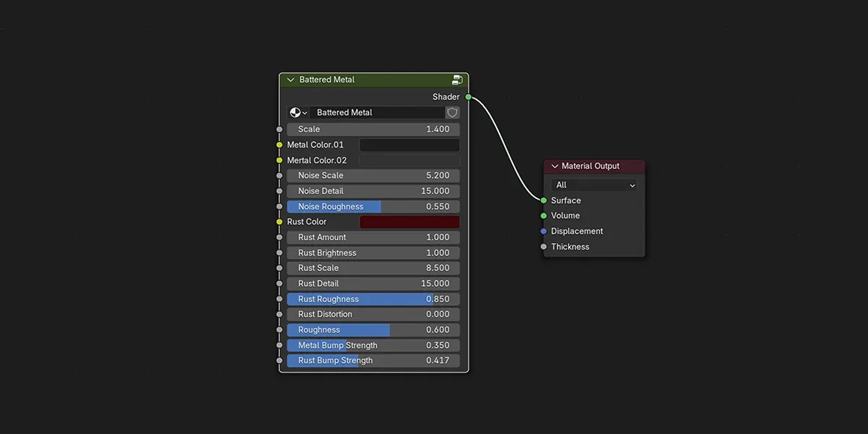Viewport: 868px width, 434px height.
Task: Pick a color from the Rust Color swatch
Action: (409, 221)
